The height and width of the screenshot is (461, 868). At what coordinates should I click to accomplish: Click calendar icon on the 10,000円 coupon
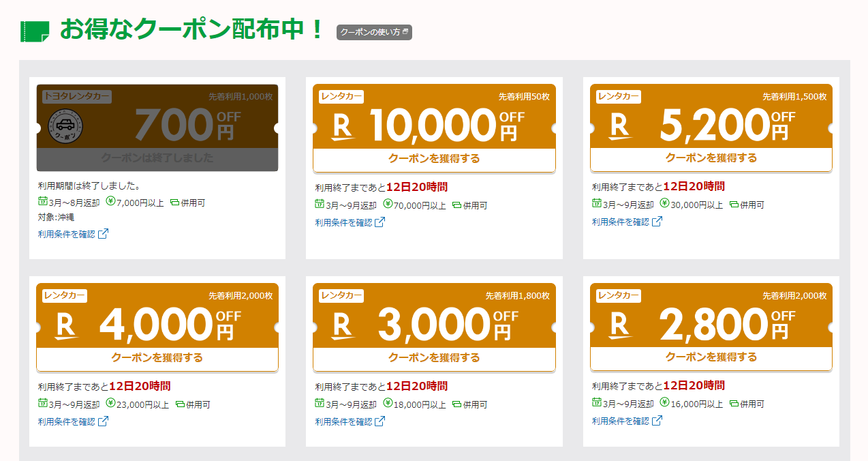[x=320, y=204]
